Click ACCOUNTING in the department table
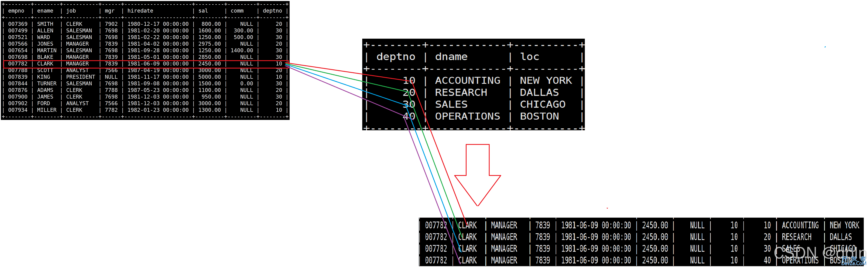 pyautogui.click(x=468, y=80)
